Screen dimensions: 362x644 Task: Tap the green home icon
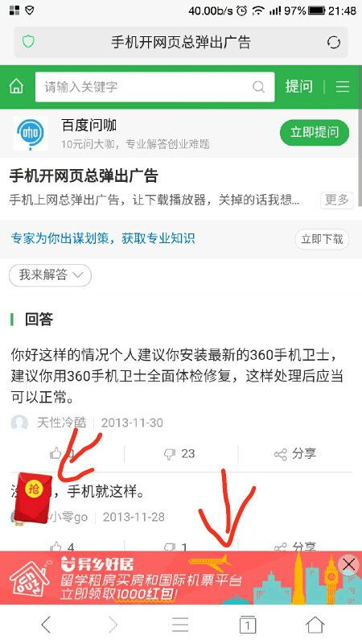[x=16, y=87]
